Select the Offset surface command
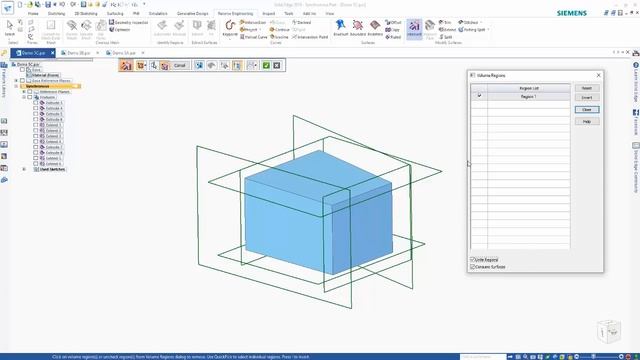Viewport: 640px width, 360px height. coord(393,22)
